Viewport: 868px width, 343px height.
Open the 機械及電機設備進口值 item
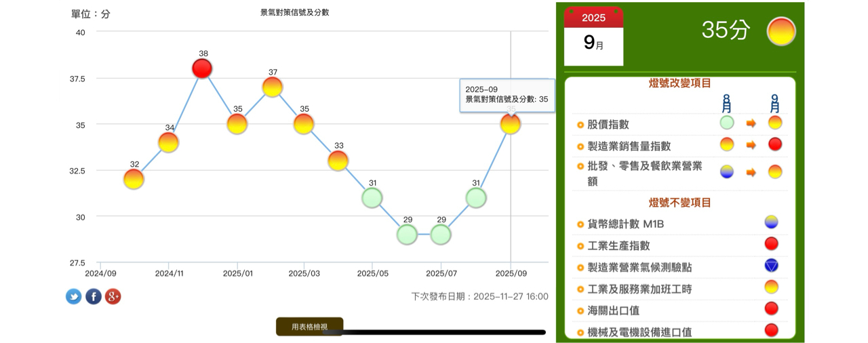[x=639, y=332]
